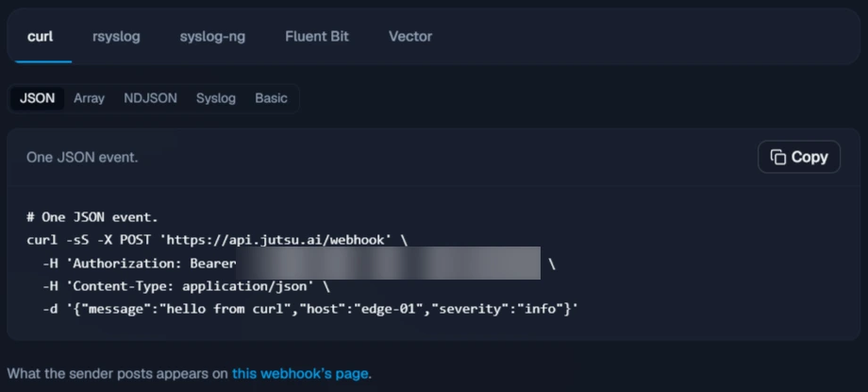Click the -d JSON payload line
Screen dimensions: 868x392
tap(310, 310)
